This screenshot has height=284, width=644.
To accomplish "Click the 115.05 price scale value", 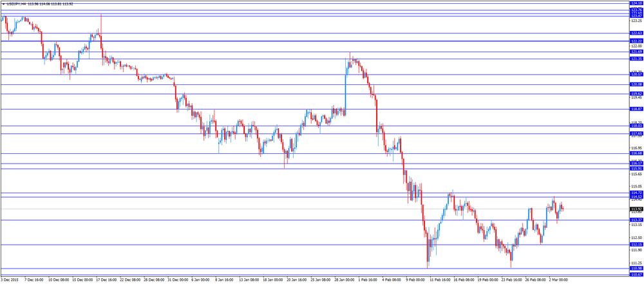I will pyautogui.click(x=636, y=187).
